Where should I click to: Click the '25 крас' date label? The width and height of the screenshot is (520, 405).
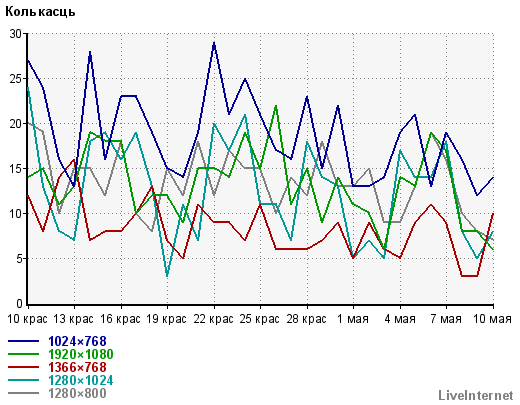point(260,319)
